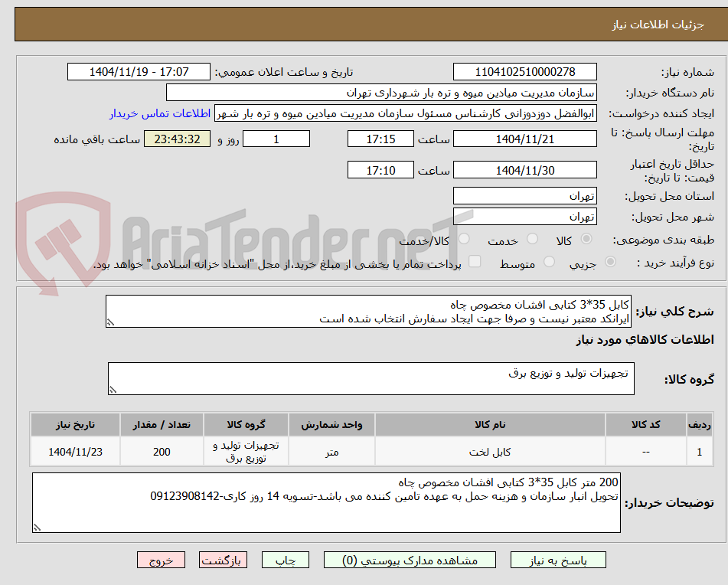The image size is (728, 585).
Task: Click the delivery city field تهران
Action: pos(524,217)
